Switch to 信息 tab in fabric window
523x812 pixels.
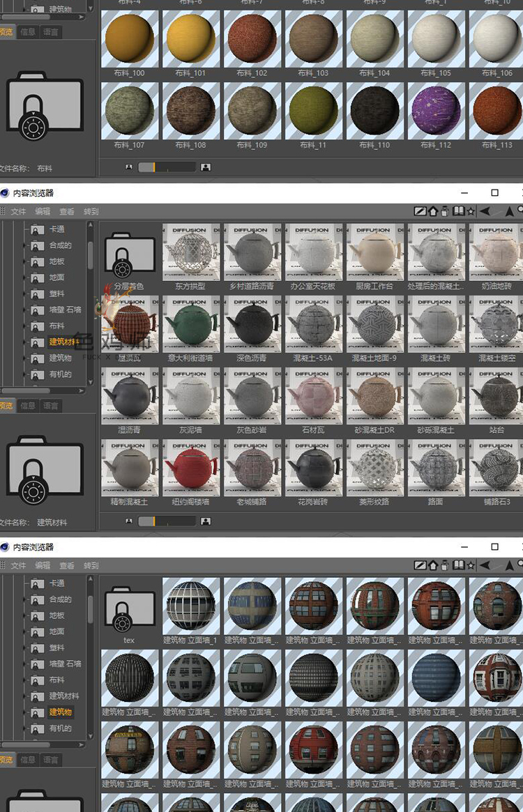click(28, 32)
